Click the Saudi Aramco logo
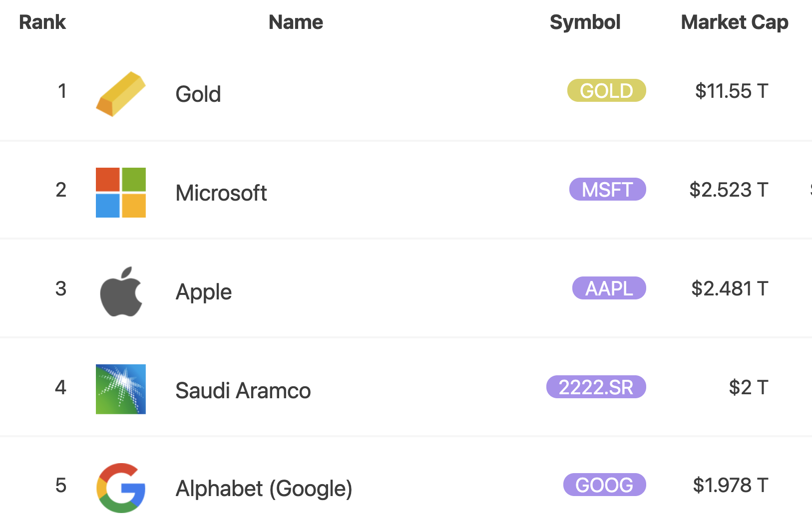Image resolution: width=812 pixels, height=527 pixels. tap(121, 389)
